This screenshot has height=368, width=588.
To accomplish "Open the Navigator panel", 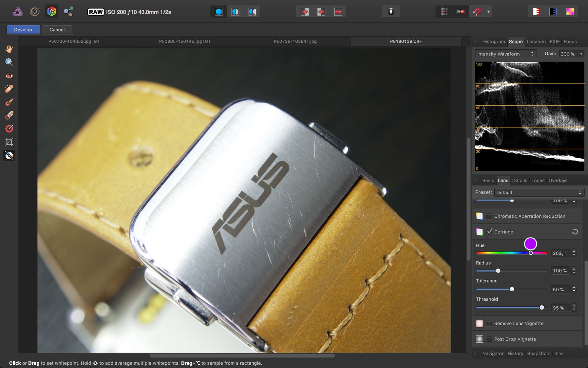I will (493, 353).
